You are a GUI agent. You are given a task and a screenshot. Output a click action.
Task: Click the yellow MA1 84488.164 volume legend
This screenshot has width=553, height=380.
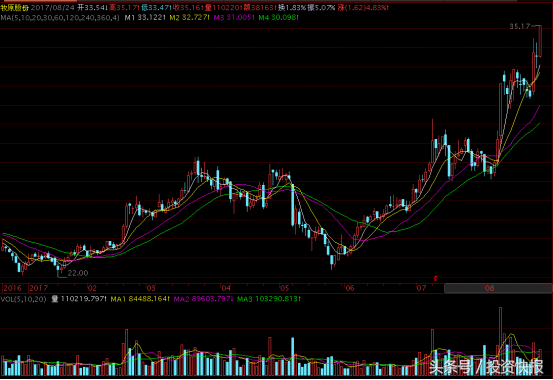[140, 299]
